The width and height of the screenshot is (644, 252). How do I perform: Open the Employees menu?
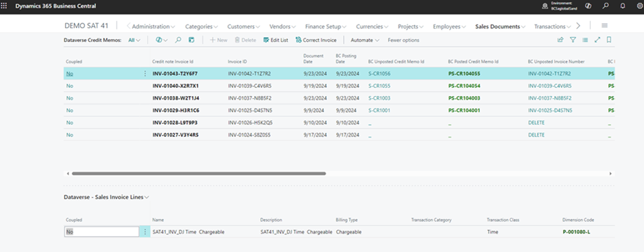click(449, 26)
